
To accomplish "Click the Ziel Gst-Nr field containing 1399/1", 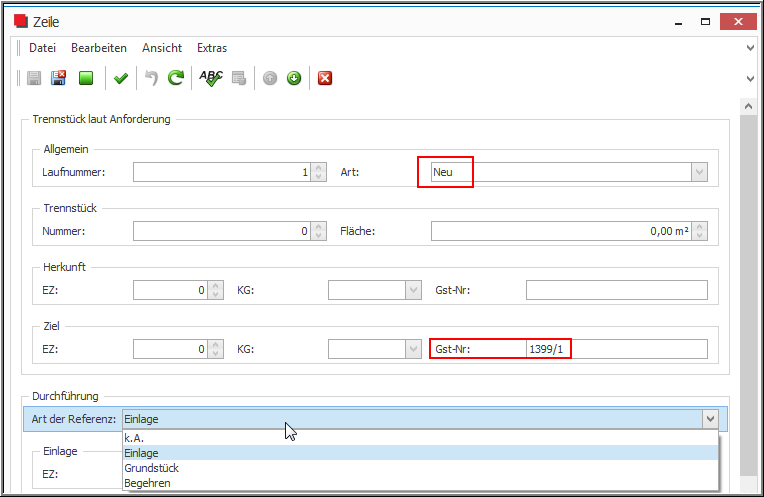I will point(616,349).
